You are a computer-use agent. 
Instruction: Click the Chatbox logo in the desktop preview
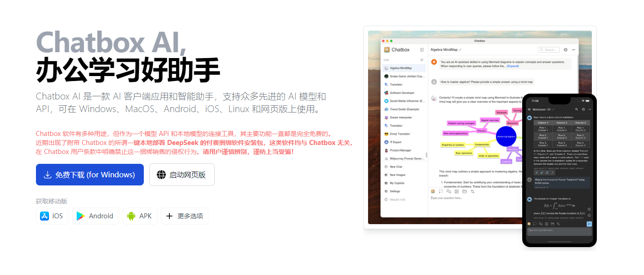pos(386,50)
